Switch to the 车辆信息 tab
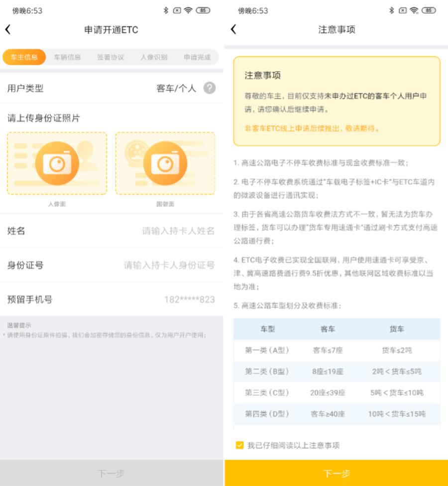This screenshot has width=448, height=486. [67, 57]
